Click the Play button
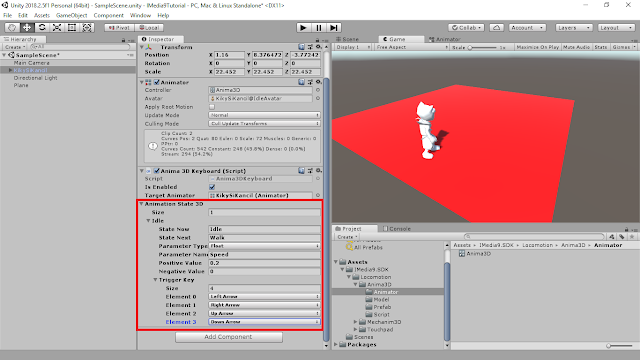 [303, 28]
